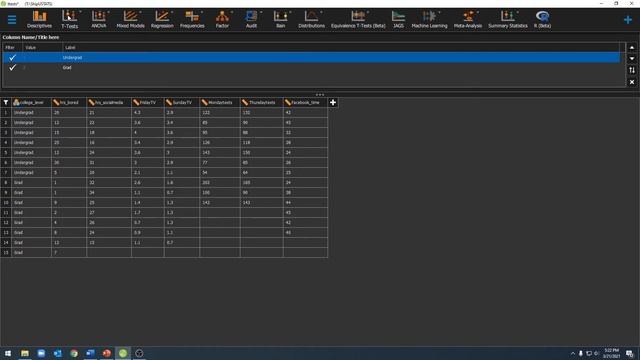Viewport: 640px width, 360px height.
Task: Open Microsoft Word from the taskbar
Action: (x=90, y=353)
